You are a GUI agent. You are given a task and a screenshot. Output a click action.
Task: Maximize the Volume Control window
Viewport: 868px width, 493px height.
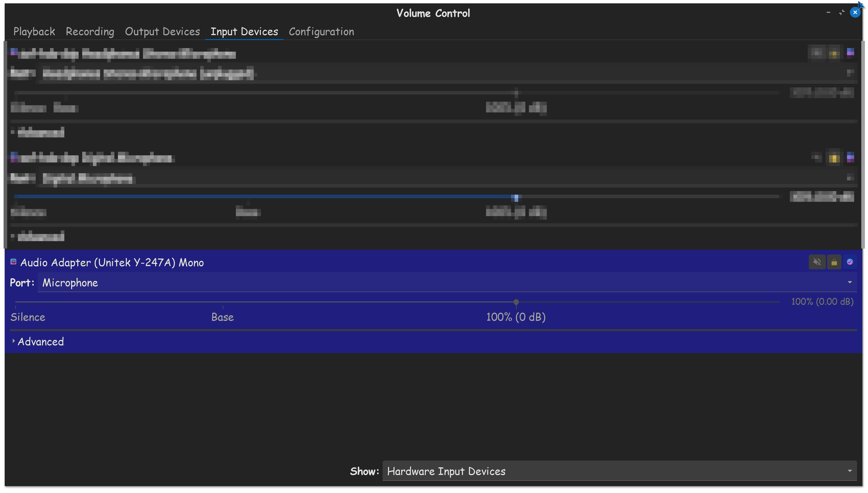point(842,13)
